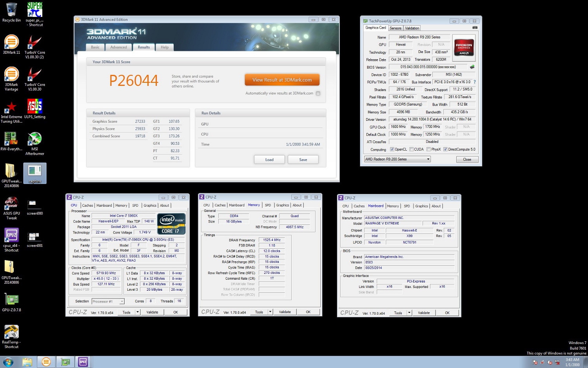Click Tools button in CPU-Z Mainboard window
Image resolution: width=588 pixels, height=368 pixels.
coord(398,313)
